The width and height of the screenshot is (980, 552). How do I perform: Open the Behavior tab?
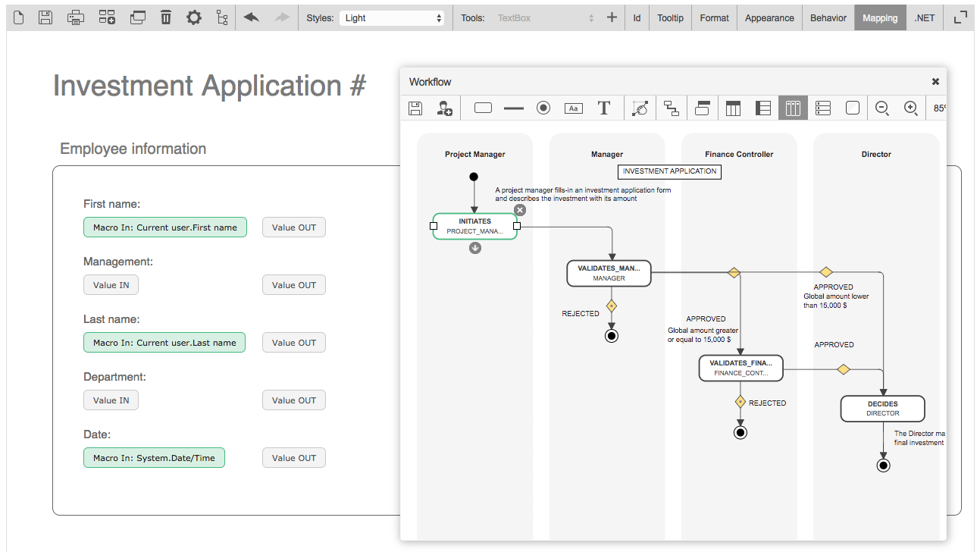pos(828,17)
